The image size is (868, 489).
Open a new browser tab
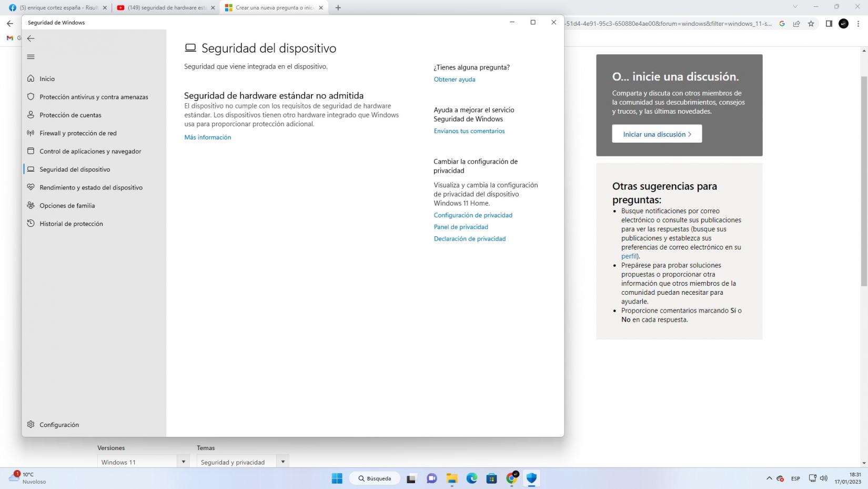[338, 8]
